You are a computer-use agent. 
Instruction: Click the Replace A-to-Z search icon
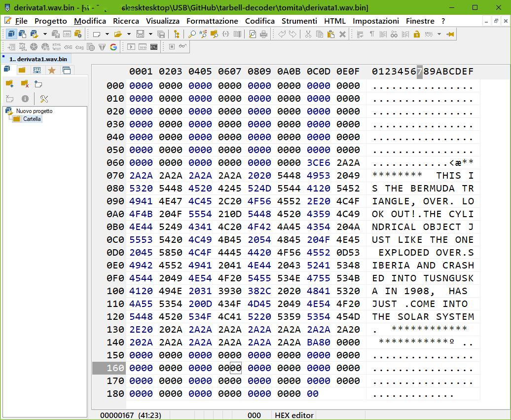(203, 34)
